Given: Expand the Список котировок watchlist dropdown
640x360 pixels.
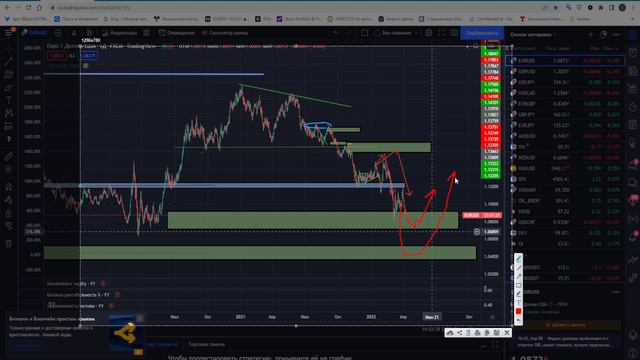Looking at the screenshot, I should point(533,35).
